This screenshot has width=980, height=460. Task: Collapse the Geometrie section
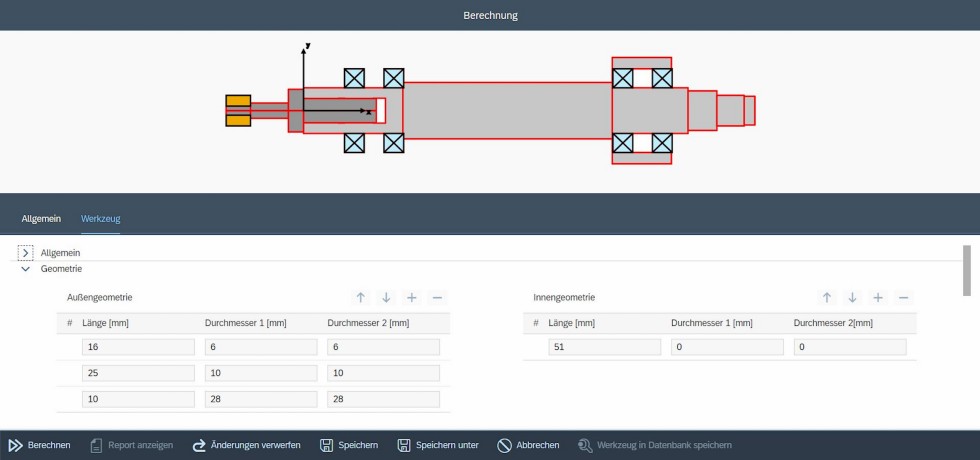26,269
